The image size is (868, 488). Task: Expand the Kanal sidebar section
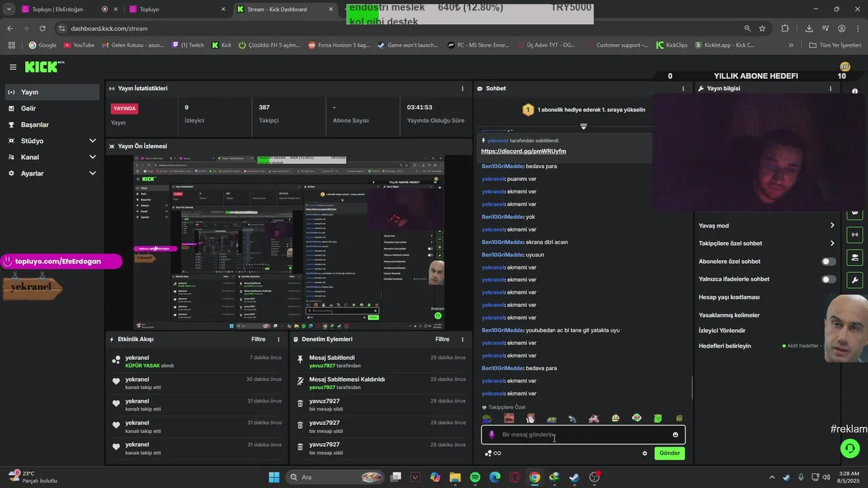(52, 157)
